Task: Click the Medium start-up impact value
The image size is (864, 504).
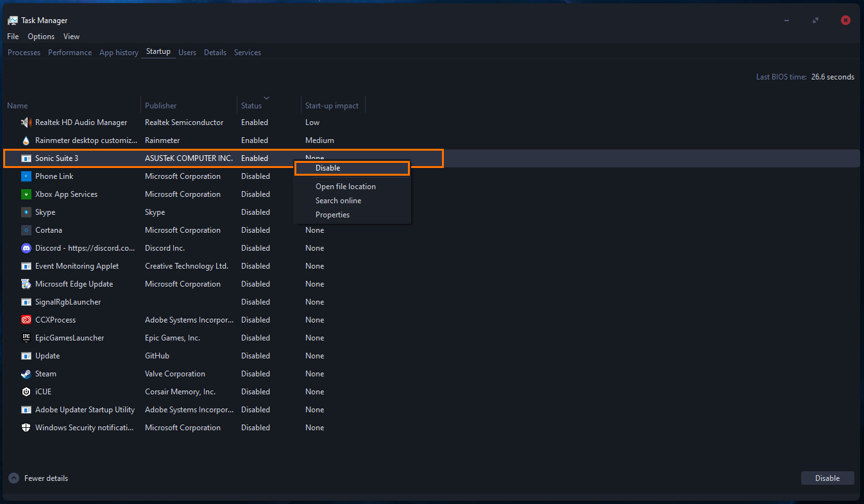Action: tap(319, 140)
